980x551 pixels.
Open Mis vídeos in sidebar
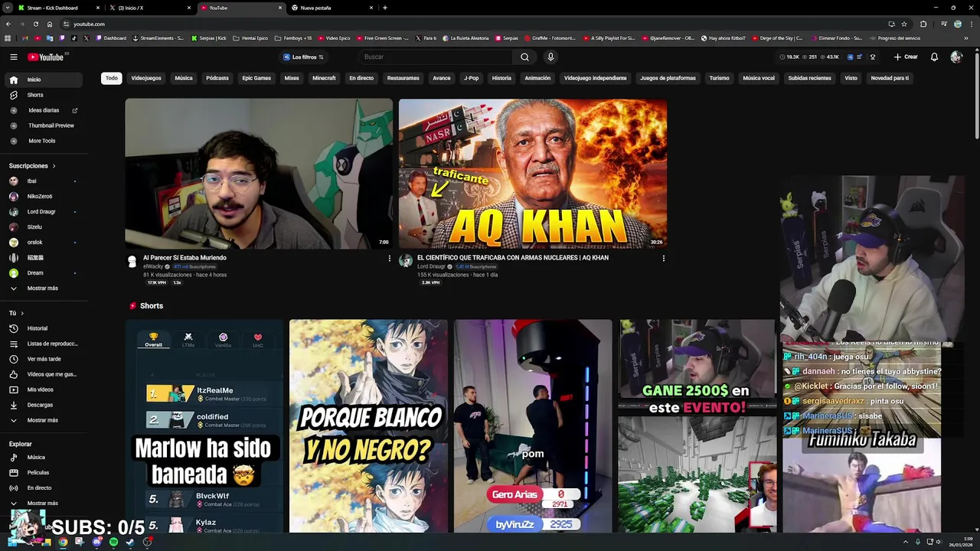(43, 390)
